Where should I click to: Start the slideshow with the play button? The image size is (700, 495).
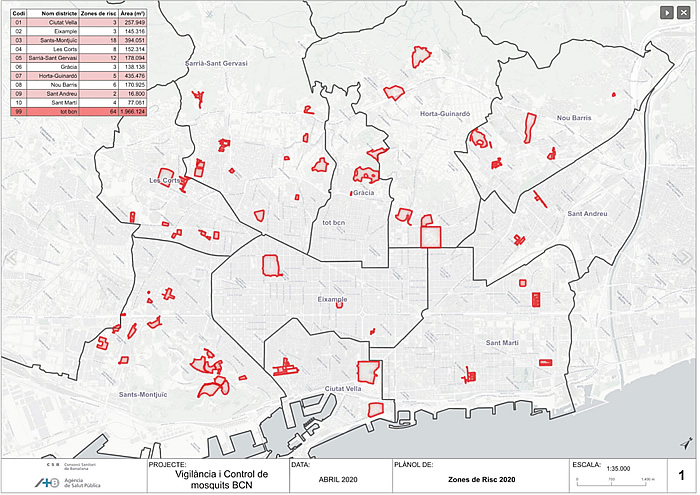pos(666,12)
